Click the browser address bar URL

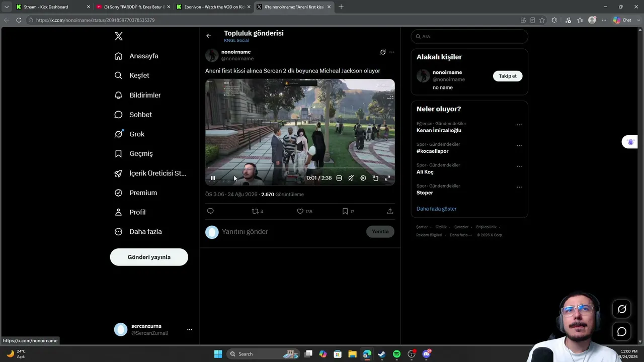(x=95, y=20)
